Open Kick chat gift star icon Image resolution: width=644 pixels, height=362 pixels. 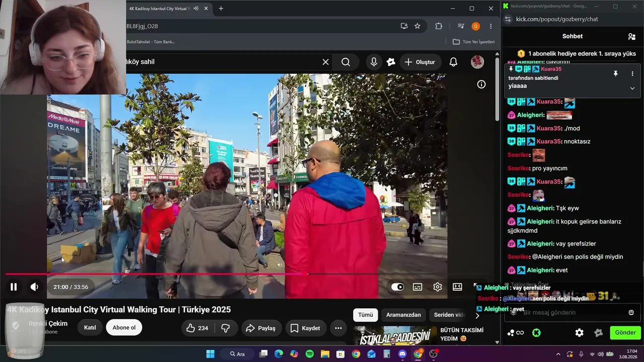[598, 333]
